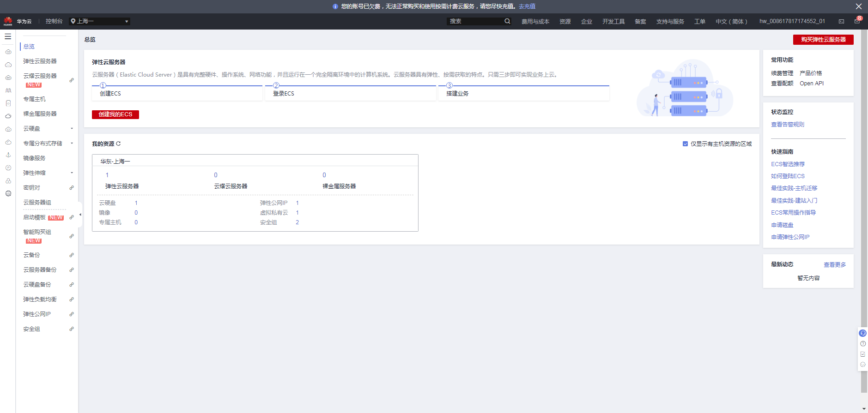
Task: Select 总览 in the sidebar
Action: [x=29, y=47]
